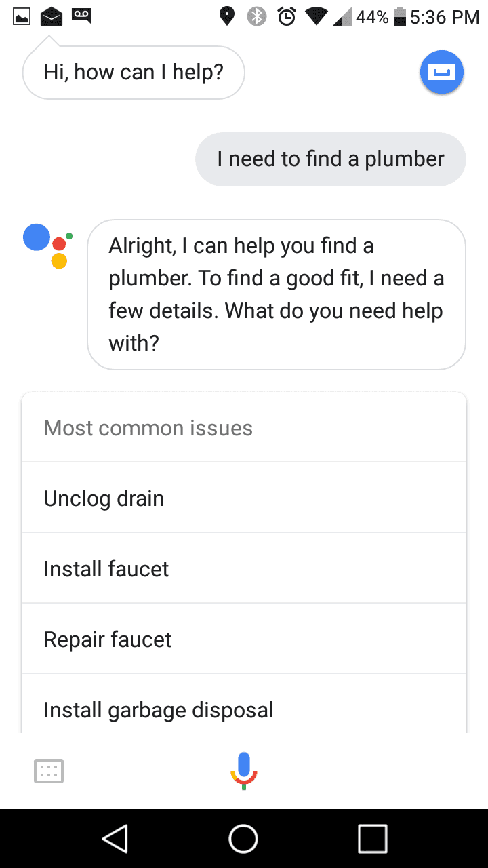Select the Unclog drain option
The height and width of the screenshot is (868, 488).
[x=244, y=498]
